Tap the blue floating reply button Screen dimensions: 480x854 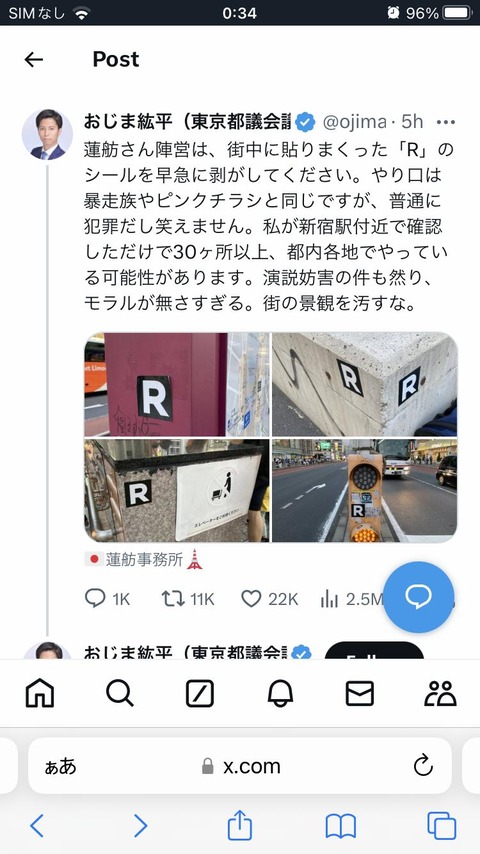coord(418,597)
